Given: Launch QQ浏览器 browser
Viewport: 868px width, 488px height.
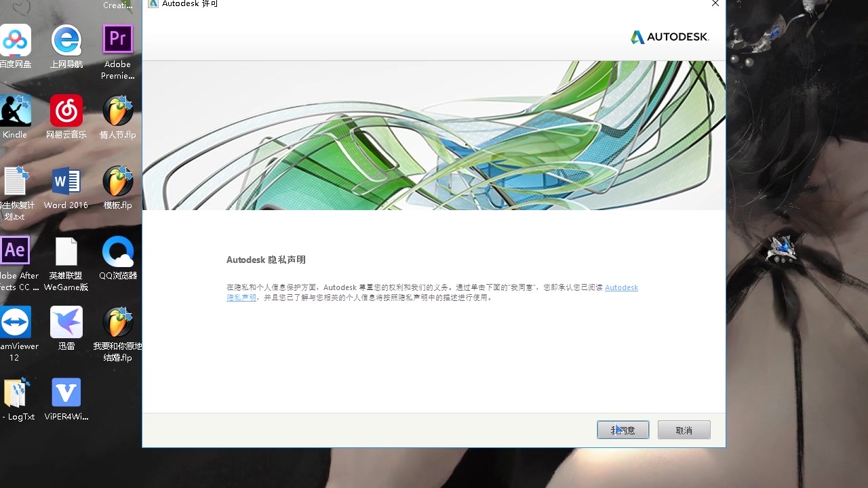Looking at the screenshot, I should tap(117, 249).
